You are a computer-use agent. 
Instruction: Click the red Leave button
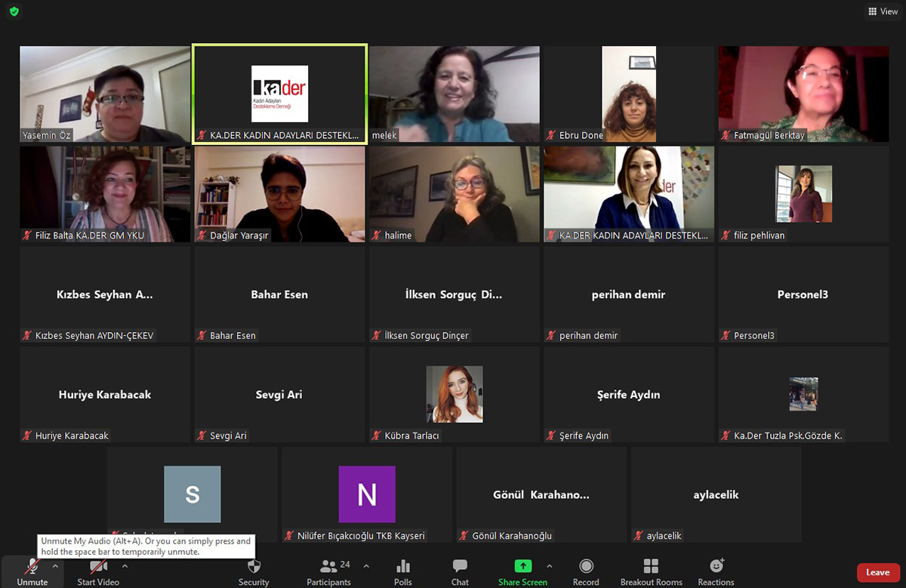click(877, 572)
